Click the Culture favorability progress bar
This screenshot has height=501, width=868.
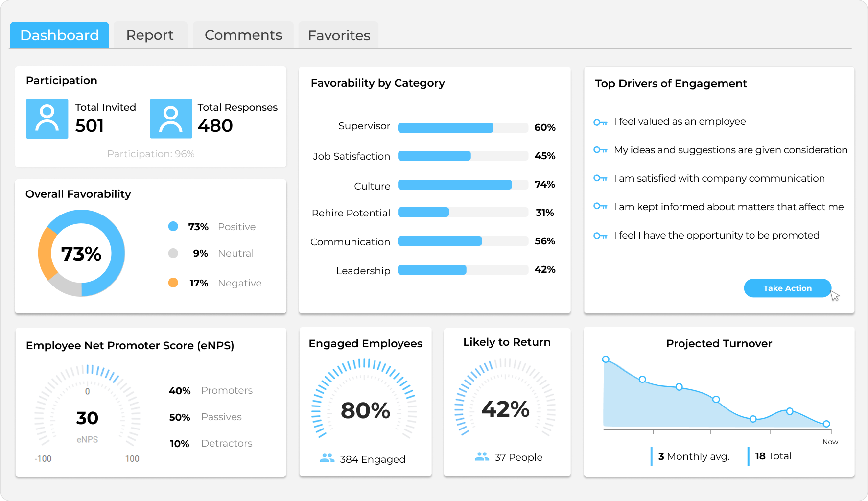(463, 185)
